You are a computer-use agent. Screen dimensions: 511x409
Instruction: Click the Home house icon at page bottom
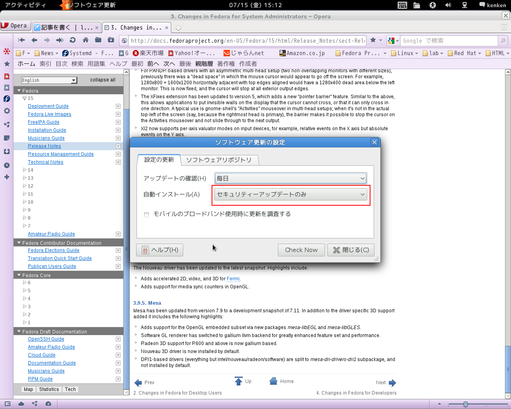(273, 381)
